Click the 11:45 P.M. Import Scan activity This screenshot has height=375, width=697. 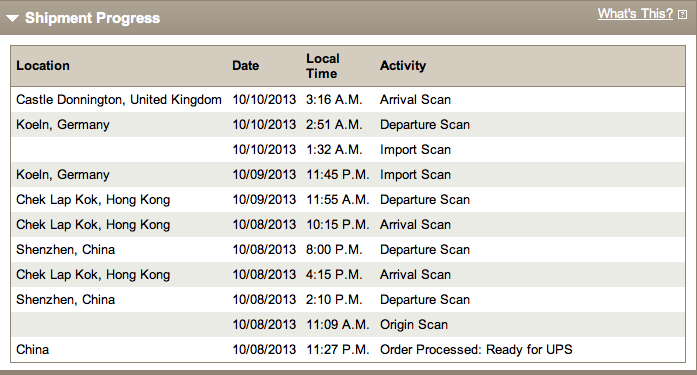[415, 175]
